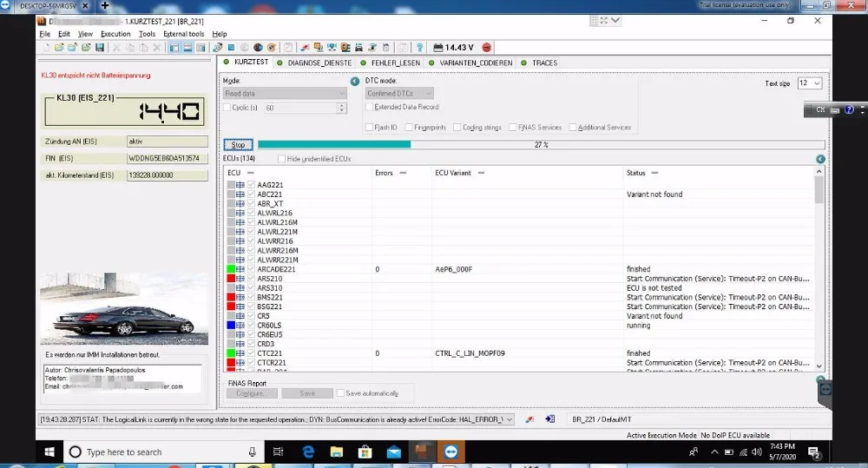Collapse the Status column header toggle
This screenshot has height=468, width=868.
(654, 173)
